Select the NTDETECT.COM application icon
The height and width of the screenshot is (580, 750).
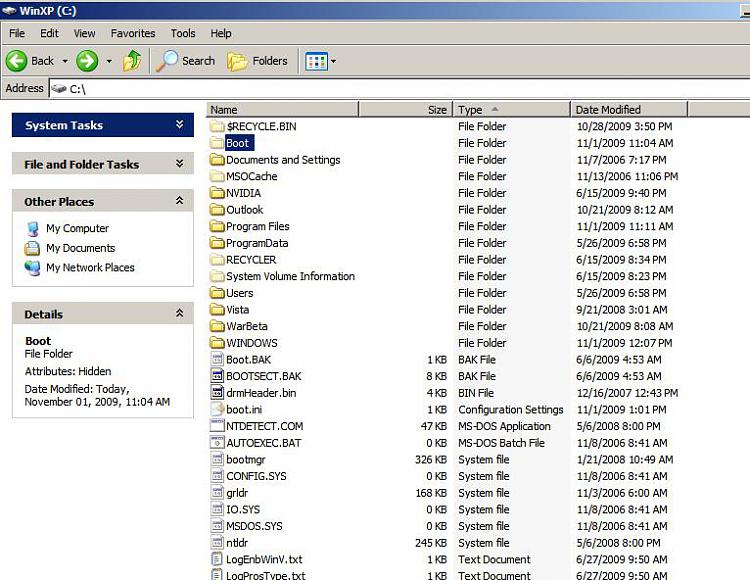click(x=217, y=426)
